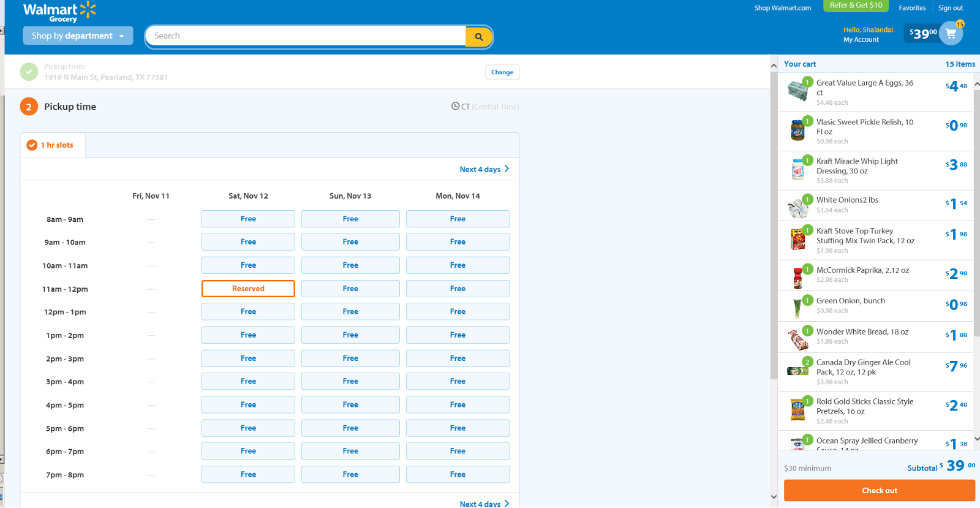Viewport: 980px width, 508px height.
Task: Click the orange Check out button
Action: pos(880,491)
